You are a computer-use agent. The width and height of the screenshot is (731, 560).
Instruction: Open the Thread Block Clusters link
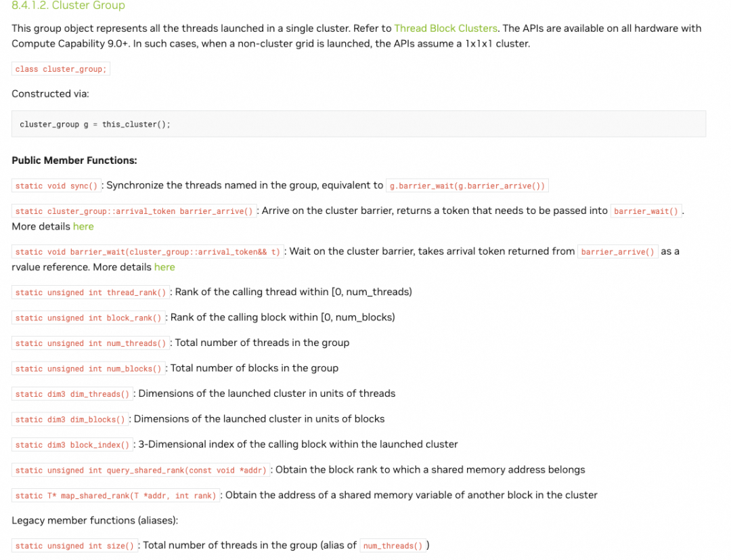click(x=445, y=28)
